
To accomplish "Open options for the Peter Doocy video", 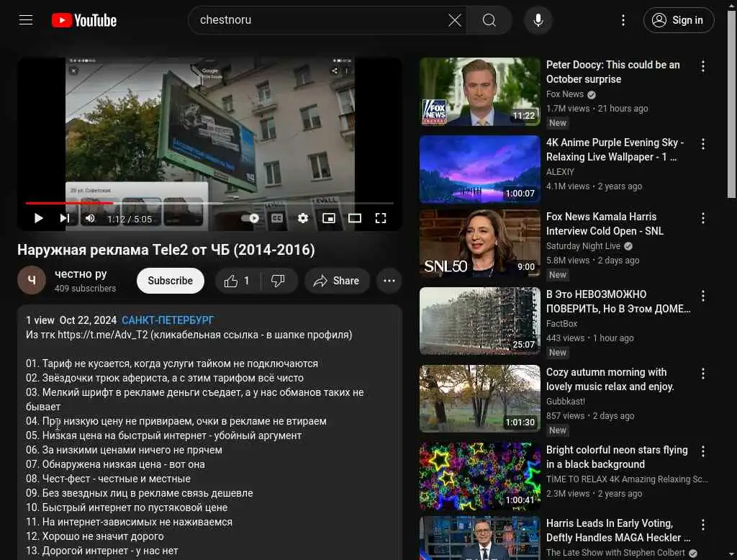I will (702, 66).
